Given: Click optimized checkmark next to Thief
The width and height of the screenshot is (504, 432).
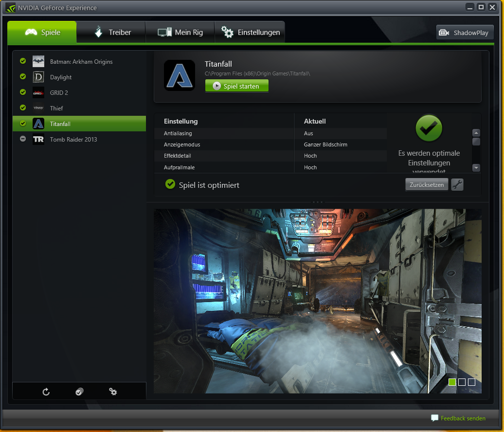Looking at the screenshot, I should coord(23,108).
